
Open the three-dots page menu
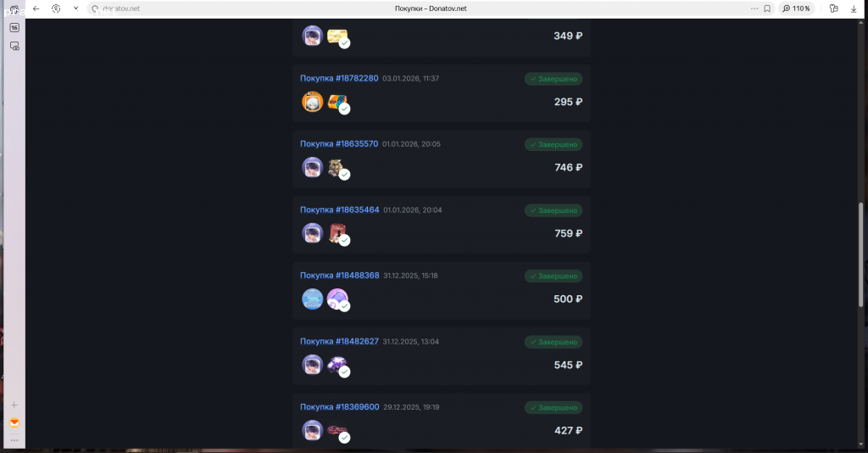tap(754, 8)
